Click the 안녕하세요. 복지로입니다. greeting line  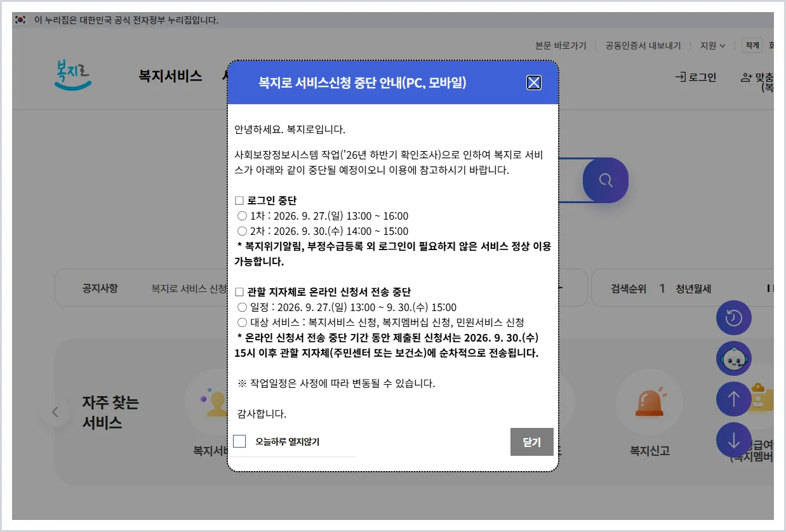coord(290,130)
